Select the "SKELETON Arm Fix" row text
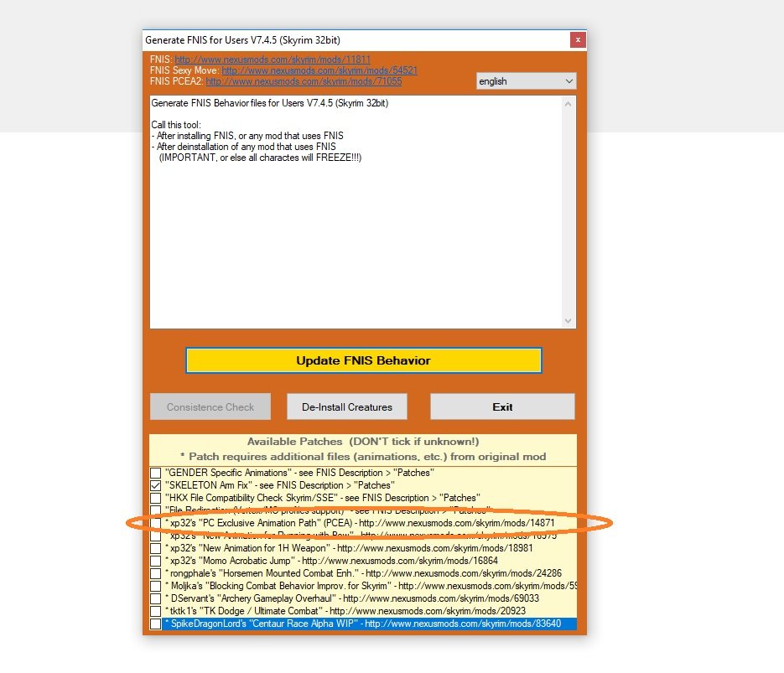The image size is (784, 673). pyautogui.click(x=279, y=485)
